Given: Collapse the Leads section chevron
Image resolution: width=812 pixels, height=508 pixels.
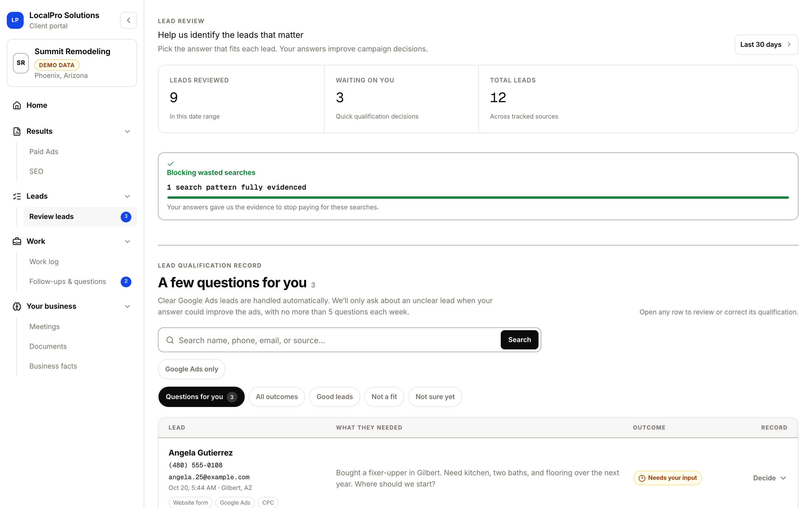Looking at the screenshot, I should pos(127,196).
